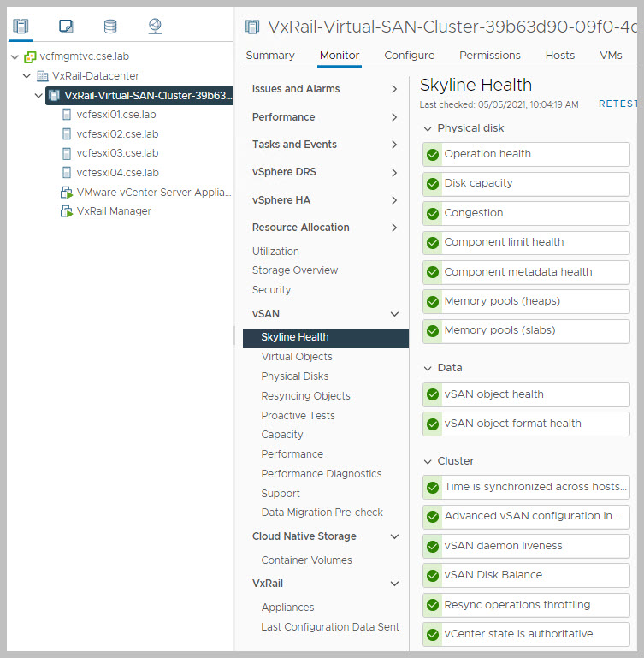Open the Storage inventory view icon
The height and width of the screenshot is (658, 644).
110,26
